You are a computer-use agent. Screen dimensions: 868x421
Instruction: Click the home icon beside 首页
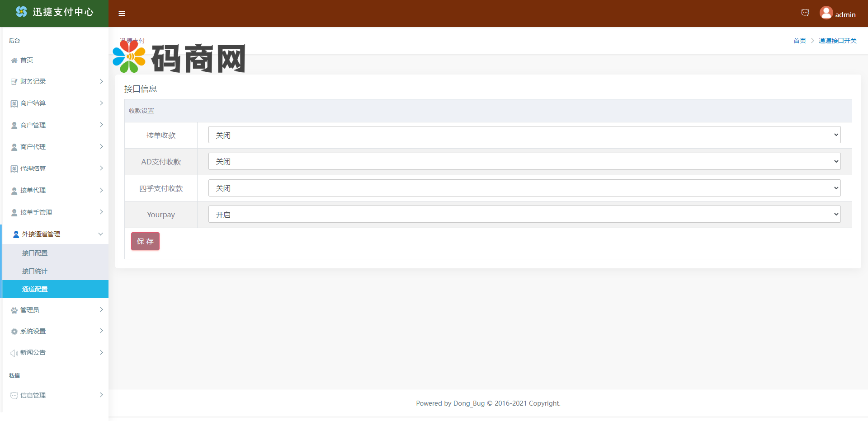(14, 61)
